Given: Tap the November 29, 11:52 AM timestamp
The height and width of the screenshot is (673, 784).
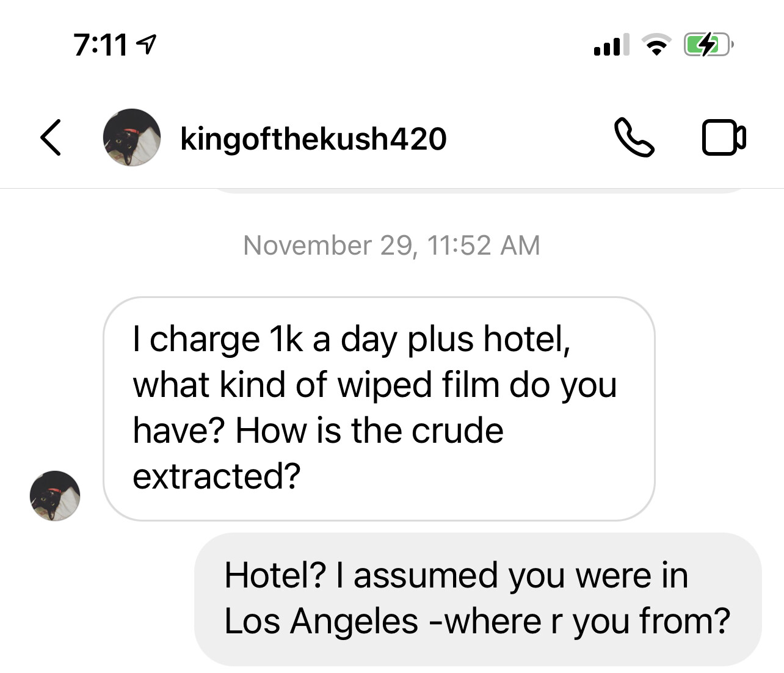Looking at the screenshot, I should click(391, 246).
